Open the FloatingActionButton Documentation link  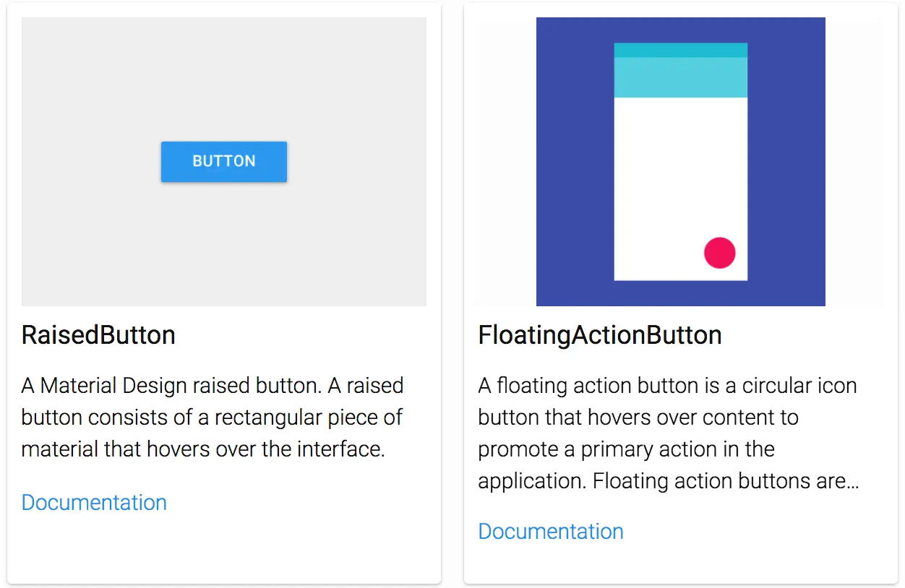551,532
